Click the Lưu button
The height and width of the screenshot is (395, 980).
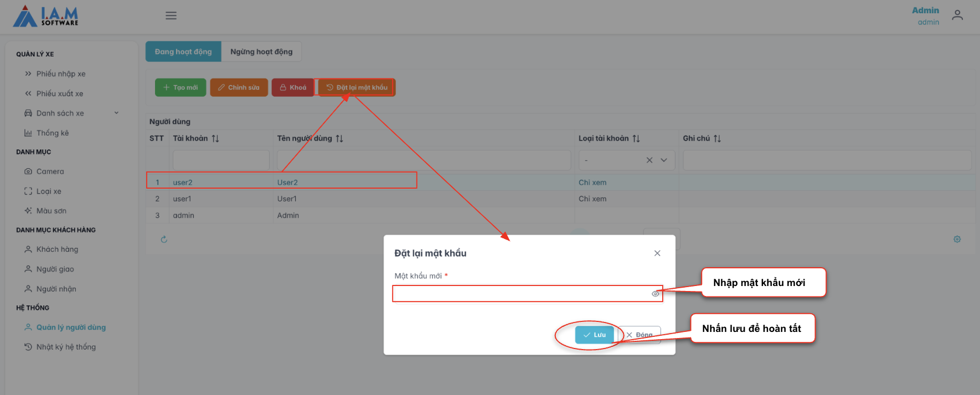pyautogui.click(x=594, y=335)
